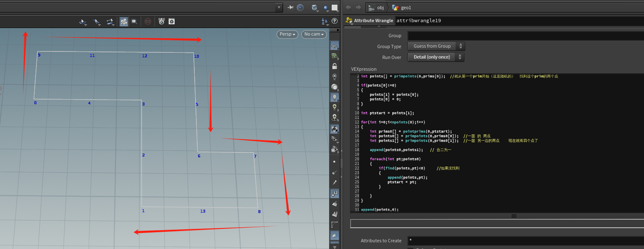Click the obj path segment
The image size is (644, 249).
[x=380, y=8]
